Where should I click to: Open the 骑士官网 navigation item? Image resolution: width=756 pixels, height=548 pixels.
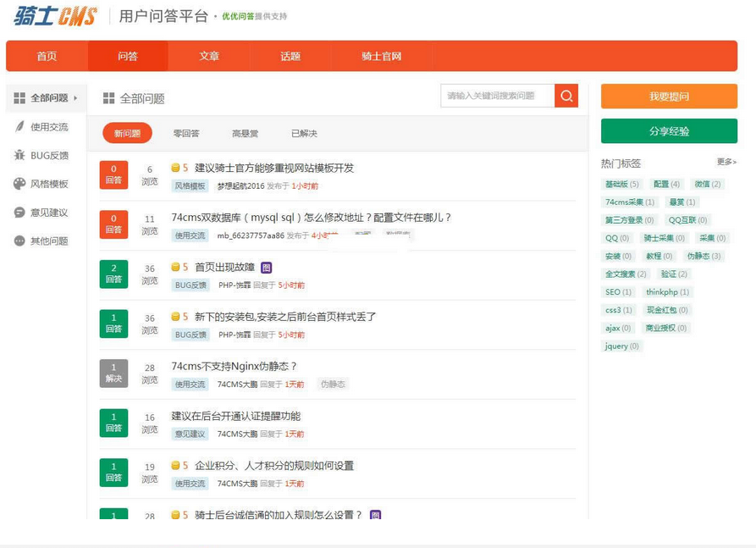381,56
